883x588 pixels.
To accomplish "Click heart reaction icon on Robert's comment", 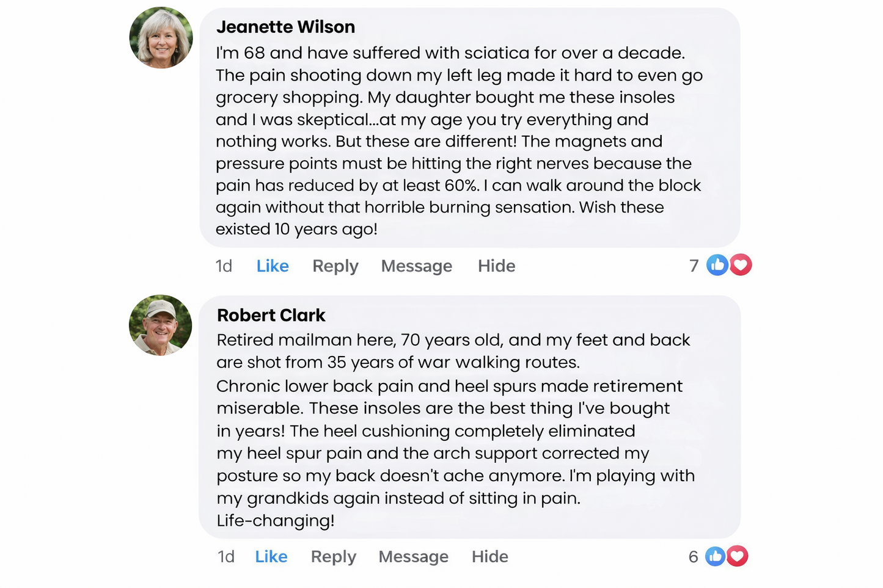I will pyautogui.click(x=738, y=556).
